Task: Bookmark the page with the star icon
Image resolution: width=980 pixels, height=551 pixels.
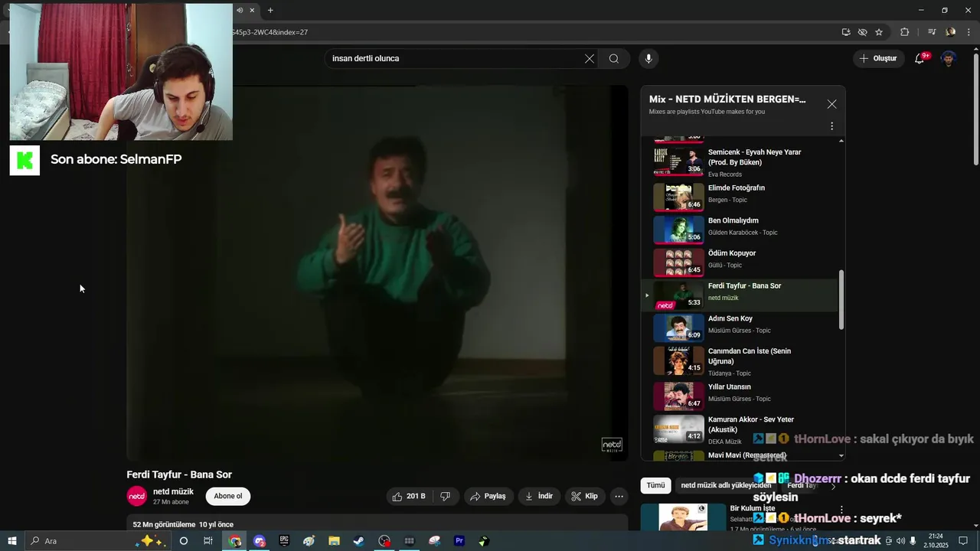Action: [879, 32]
